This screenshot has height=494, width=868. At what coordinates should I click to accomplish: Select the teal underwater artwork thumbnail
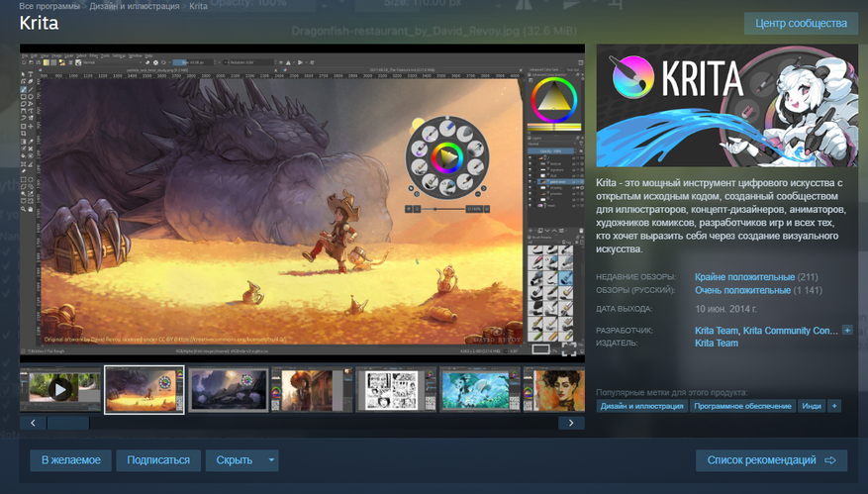[x=480, y=389]
